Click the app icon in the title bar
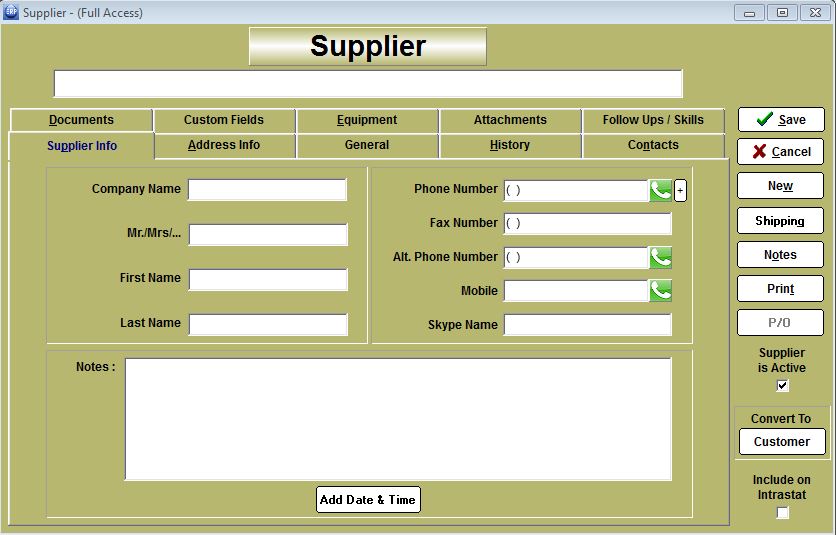This screenshot has height=535, width=836. (11, 12)
